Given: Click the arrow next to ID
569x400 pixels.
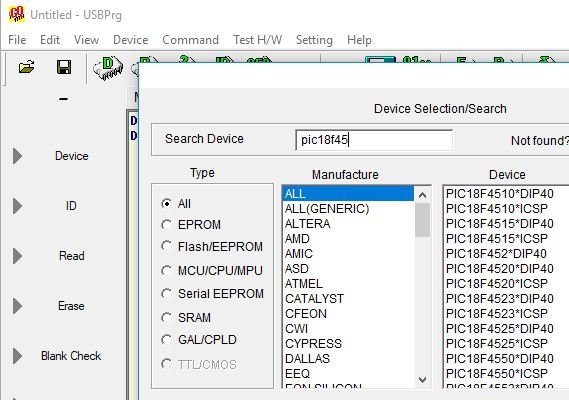Looking at the screenshot, I should (17, 206).
